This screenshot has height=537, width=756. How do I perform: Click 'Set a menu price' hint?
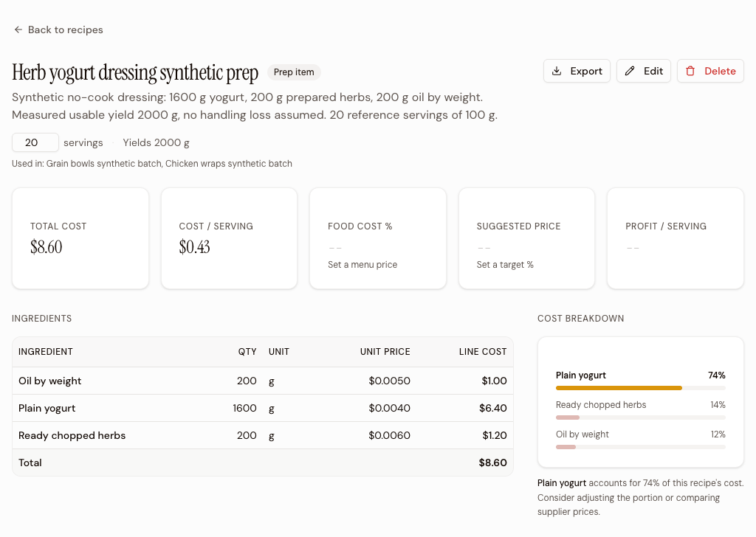(x=362, y=264)
